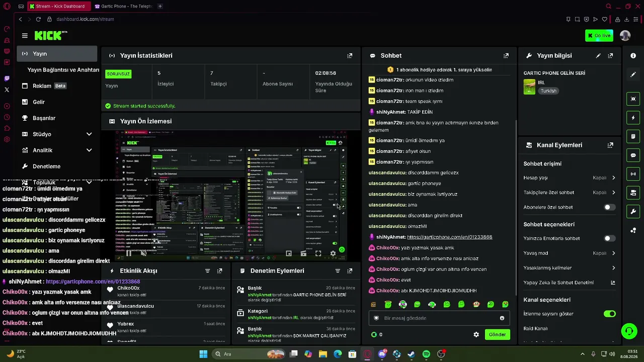Pop out the Denetim Eylemleri panel
This screenshot has width=644, height=362.
[350, 271]
